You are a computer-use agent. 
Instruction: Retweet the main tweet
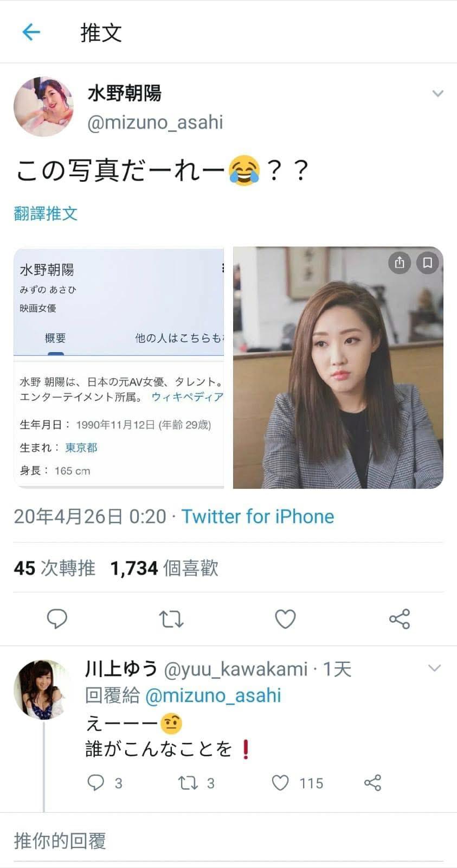(x=171, y=618)
